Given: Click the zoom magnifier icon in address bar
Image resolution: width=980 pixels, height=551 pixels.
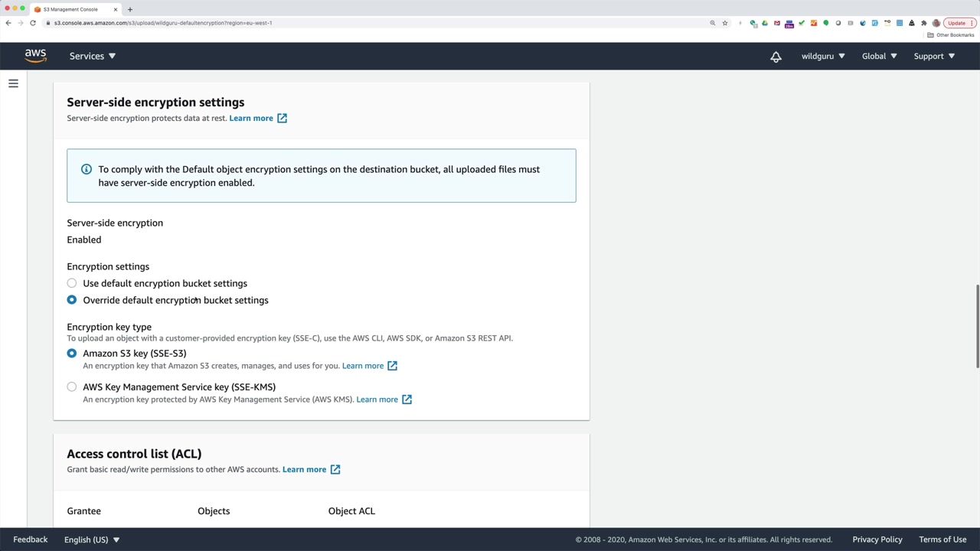Looking at the screenshot, I should [x=713, y=23].
